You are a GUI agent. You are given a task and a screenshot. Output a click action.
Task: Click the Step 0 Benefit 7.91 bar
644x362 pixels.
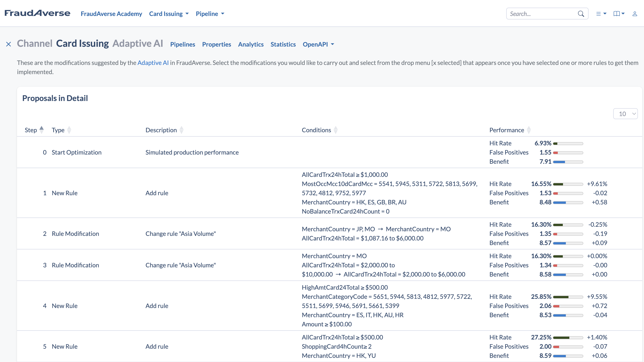(568, 162)
